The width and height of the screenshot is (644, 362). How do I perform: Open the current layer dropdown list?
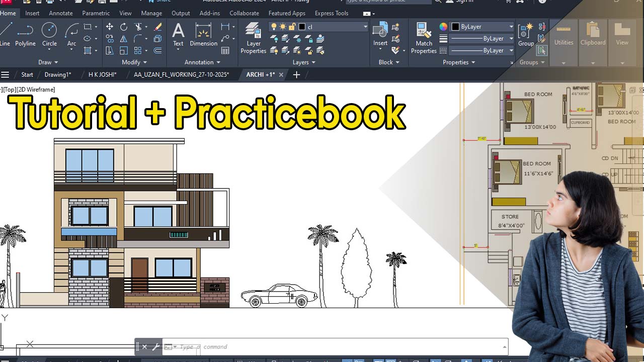(365, 27)
